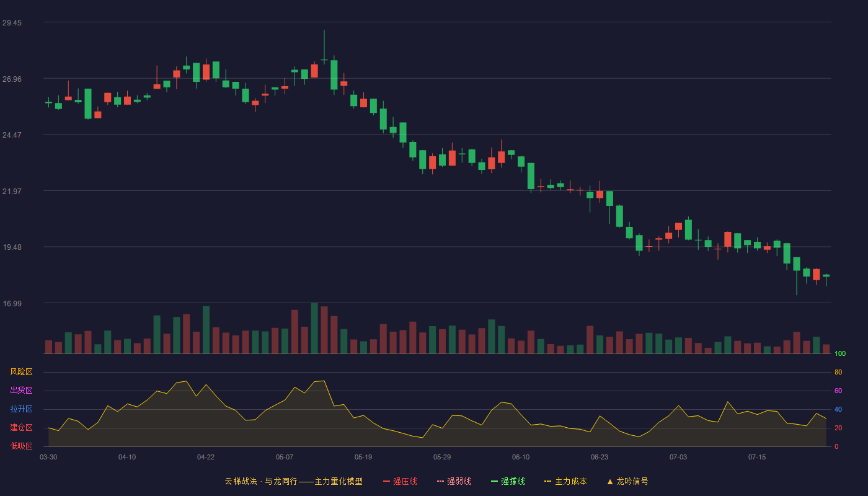Toggle the 强弱线 legend entry
868x496 pixels.
coord(454,481)
